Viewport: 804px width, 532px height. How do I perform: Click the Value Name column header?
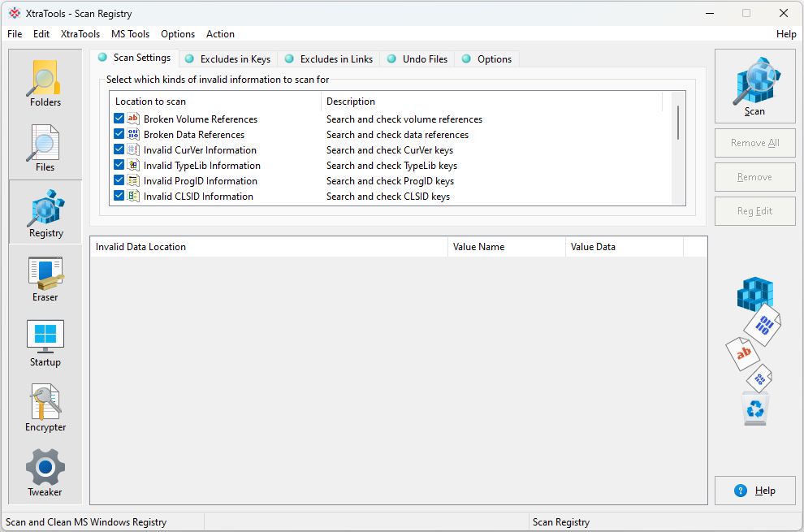[x=506, y=247]
